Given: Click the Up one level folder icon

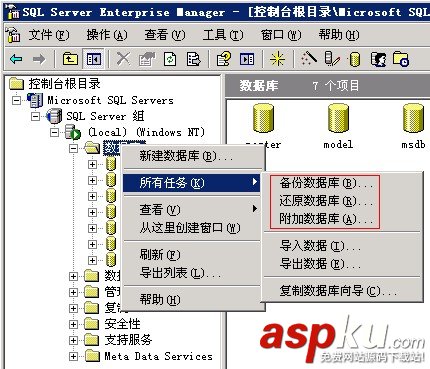Looking at the screenshot, I should pos(70,59).
